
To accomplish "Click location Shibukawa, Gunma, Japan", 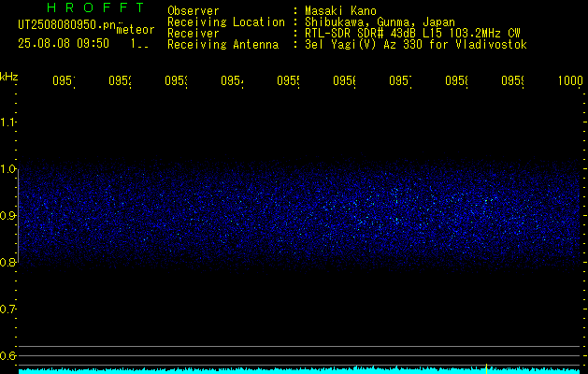I will pyautogui.click(x=380, y=22).
